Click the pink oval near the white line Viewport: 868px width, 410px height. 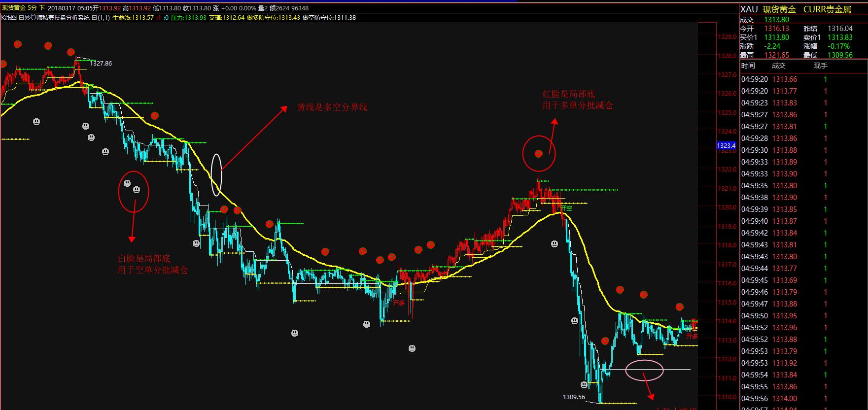[644, 370]
